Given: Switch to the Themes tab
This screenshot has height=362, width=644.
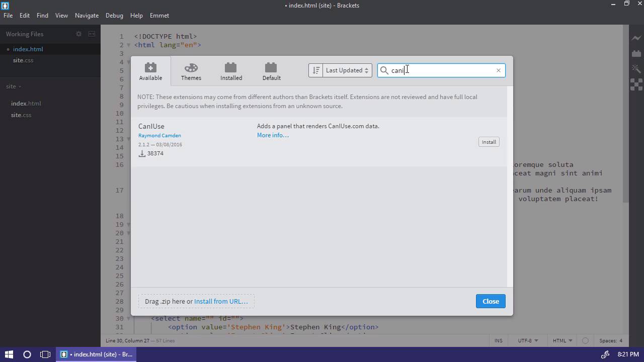Looking at the screenshot, I should point(191,71).
